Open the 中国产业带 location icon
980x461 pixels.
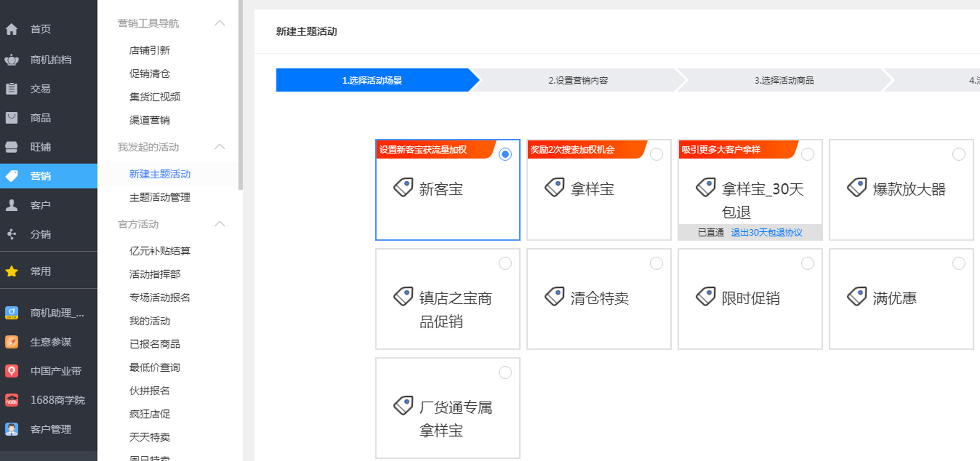click(x=12, y=371)
